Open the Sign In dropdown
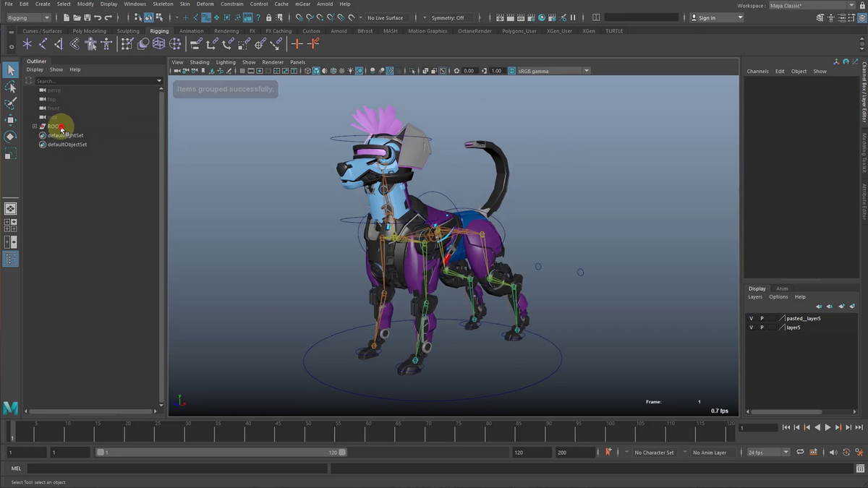This screenshot has height=488, width=868. coord(716,17)
